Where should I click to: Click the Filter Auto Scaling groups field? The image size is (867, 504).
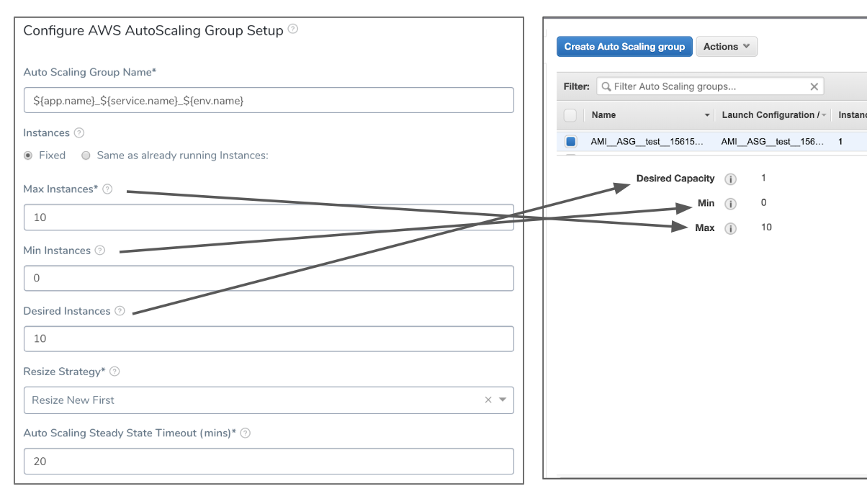(x=710, y=86)
